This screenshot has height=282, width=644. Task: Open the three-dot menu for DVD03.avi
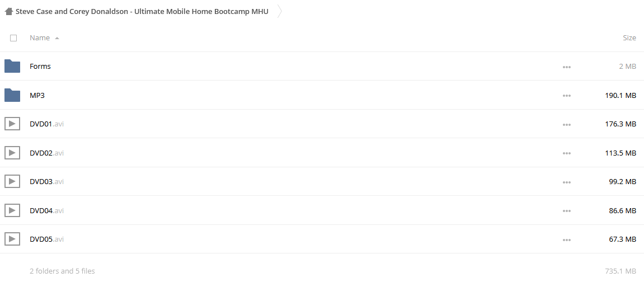[x=567, y=182]
